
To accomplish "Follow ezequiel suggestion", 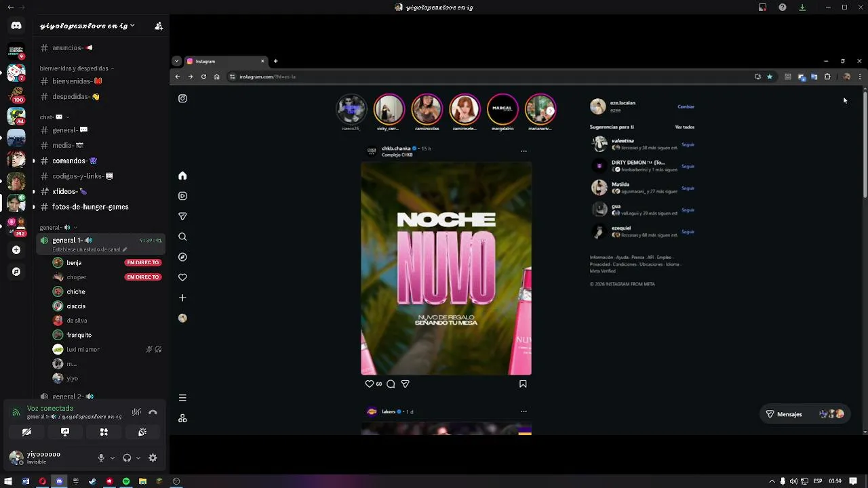I will pyautogui.click(x=688, y=232).
